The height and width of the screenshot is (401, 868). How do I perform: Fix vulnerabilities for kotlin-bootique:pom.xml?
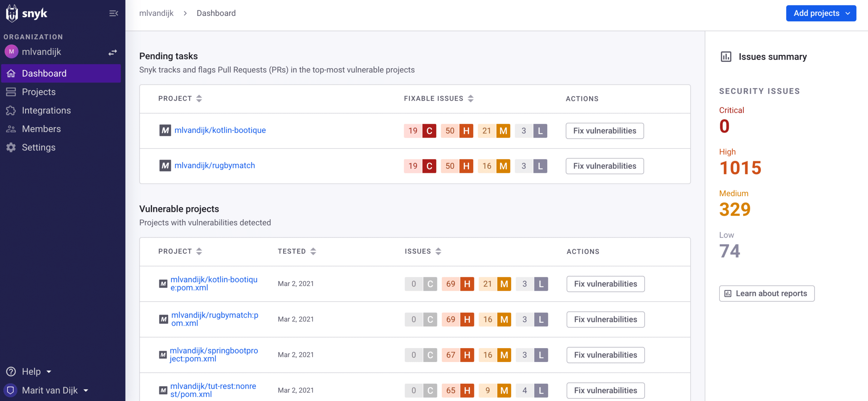[x=606, y=284]
